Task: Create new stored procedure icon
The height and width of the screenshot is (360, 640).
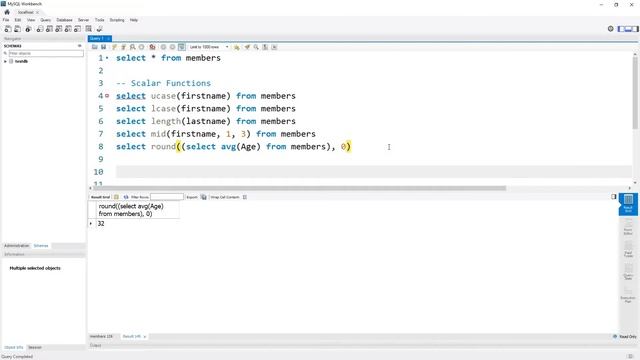Action: (68, 29)
